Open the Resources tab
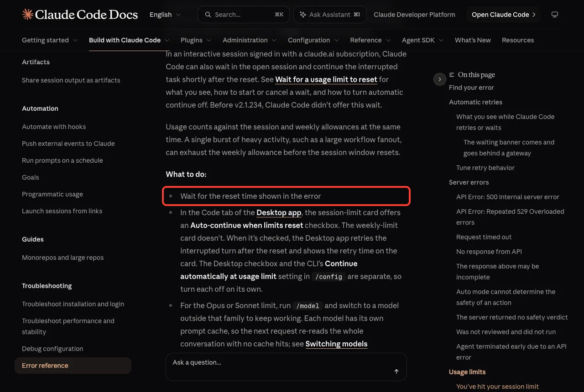This screenshot has width=584, height=392. pyautogui.click(x=518, y=40)
